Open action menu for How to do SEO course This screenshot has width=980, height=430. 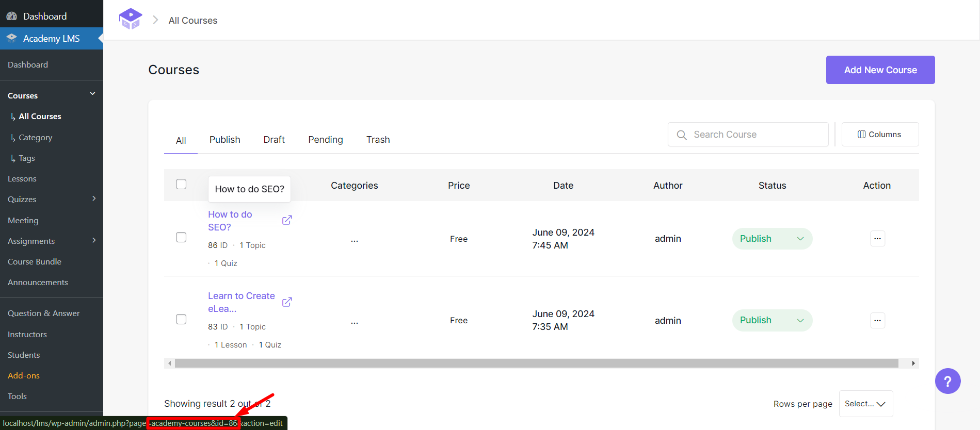tap(877, 239)
